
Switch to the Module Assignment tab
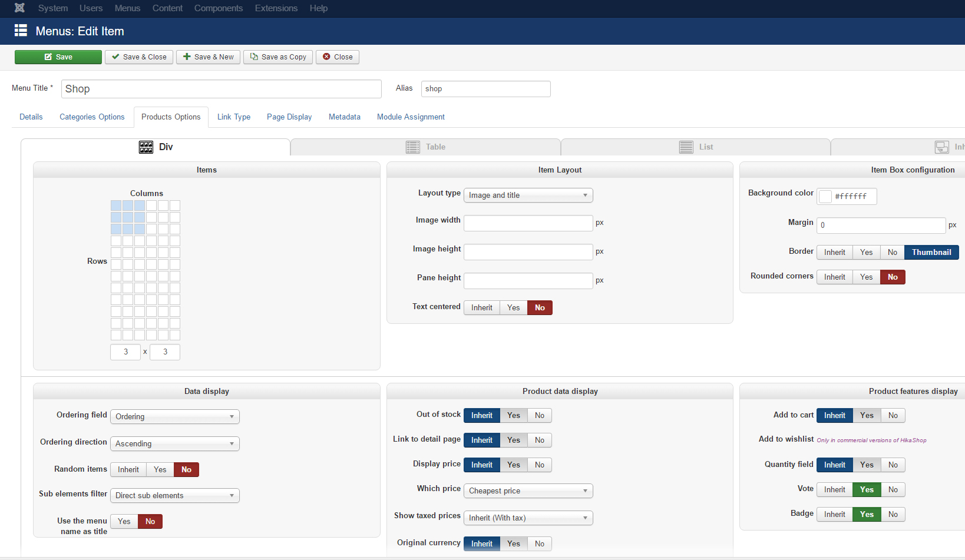[411, 117]
